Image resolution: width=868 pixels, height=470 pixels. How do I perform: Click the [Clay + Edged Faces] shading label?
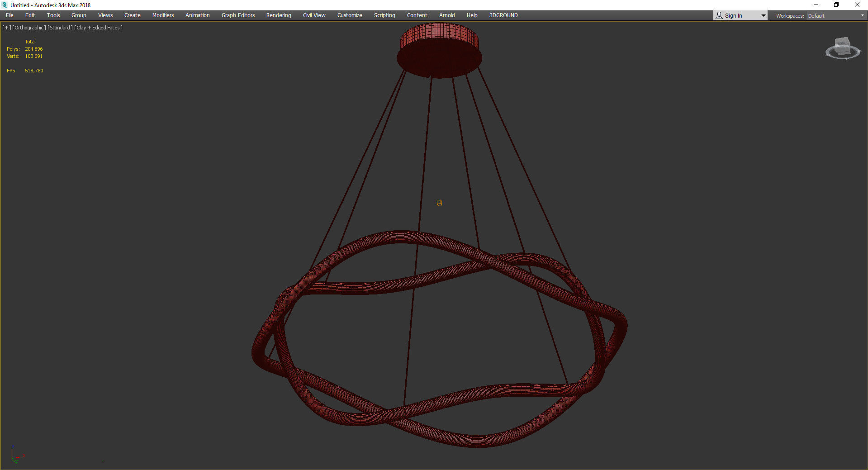98,28
